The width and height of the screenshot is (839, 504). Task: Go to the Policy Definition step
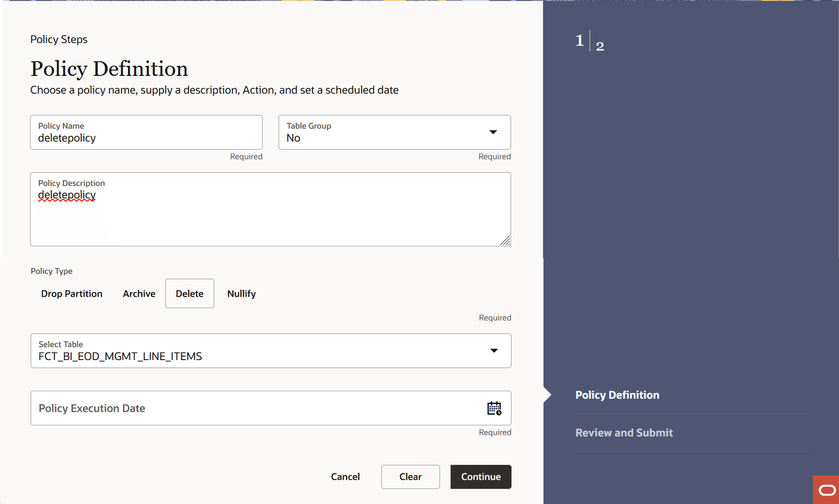point(617,395)
